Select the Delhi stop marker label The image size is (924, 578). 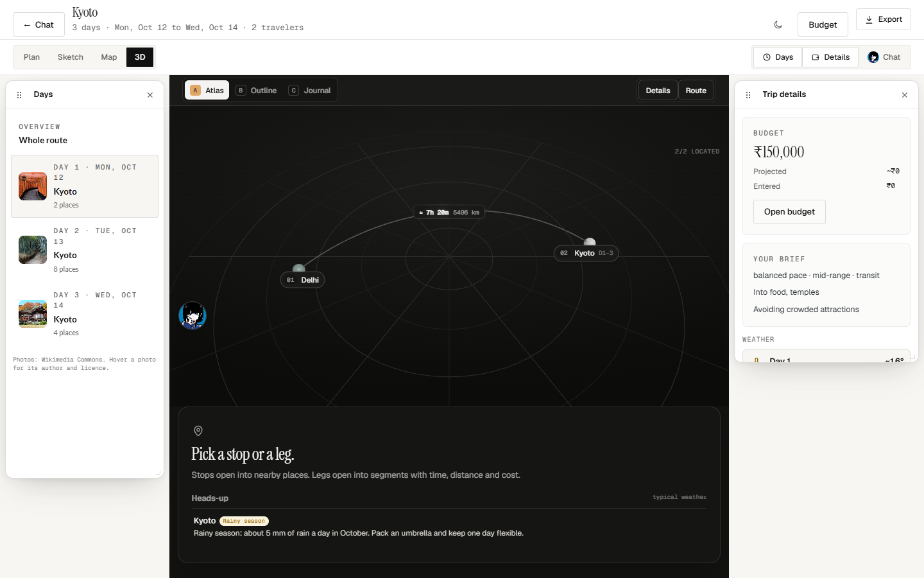click(x=302, y=280)
